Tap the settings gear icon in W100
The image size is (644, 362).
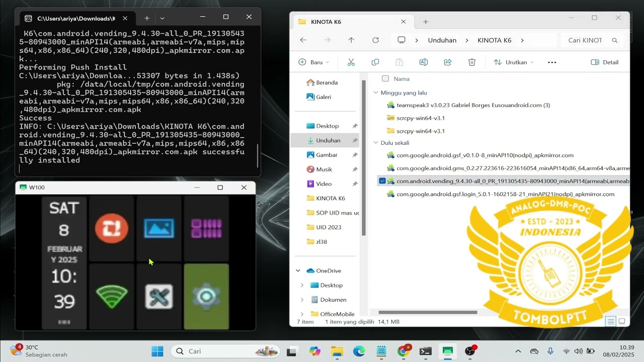(206, 297)
